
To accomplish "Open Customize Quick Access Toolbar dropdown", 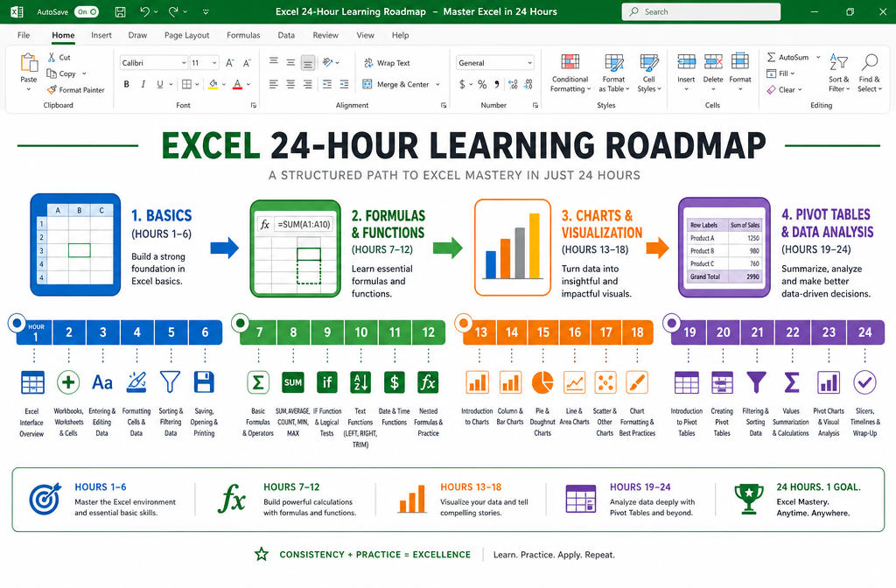I will [x=206, y=11].
